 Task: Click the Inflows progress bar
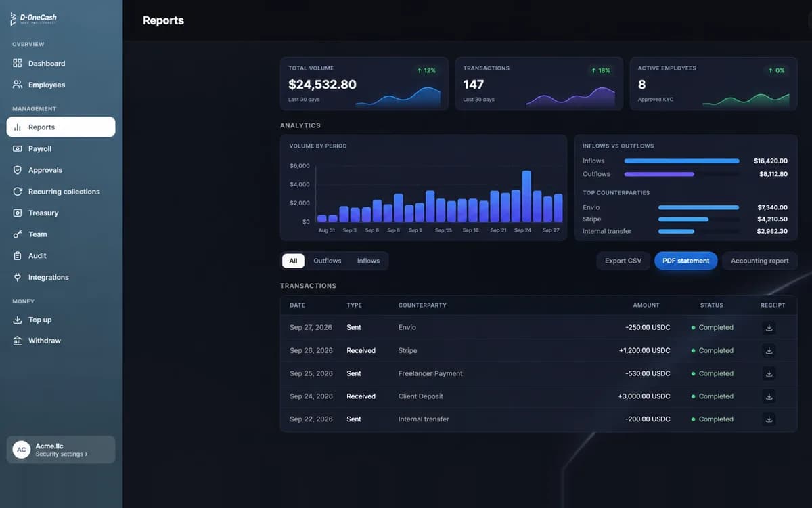click(x=682, y=161)
